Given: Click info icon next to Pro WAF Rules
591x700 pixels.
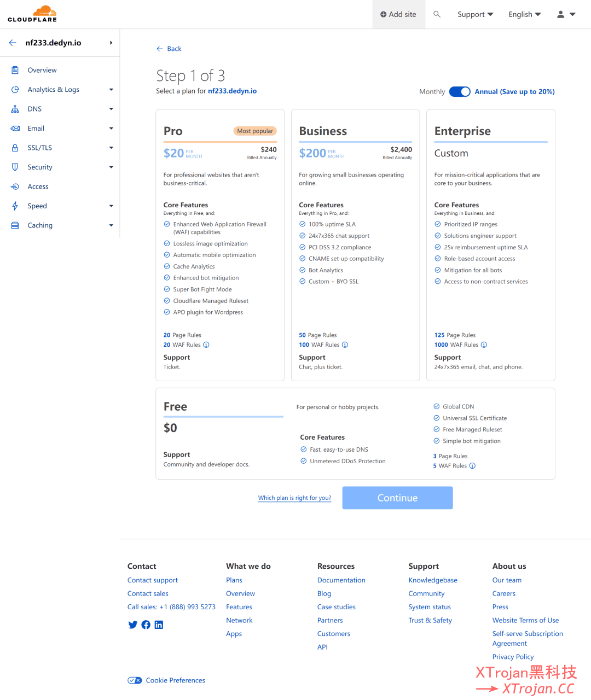Looking at the screenshot, I should pos(206,345).
